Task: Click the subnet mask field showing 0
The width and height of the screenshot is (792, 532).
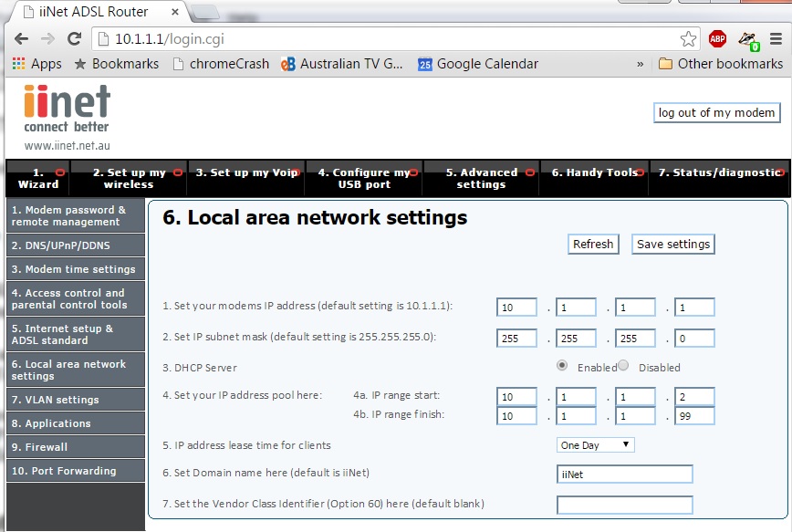Action: pos(694,339)
